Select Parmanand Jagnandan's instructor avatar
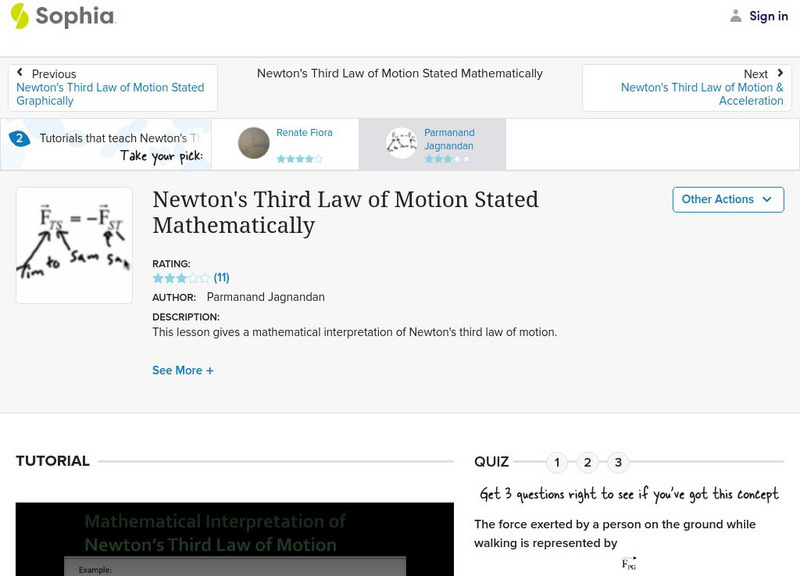 399,143
